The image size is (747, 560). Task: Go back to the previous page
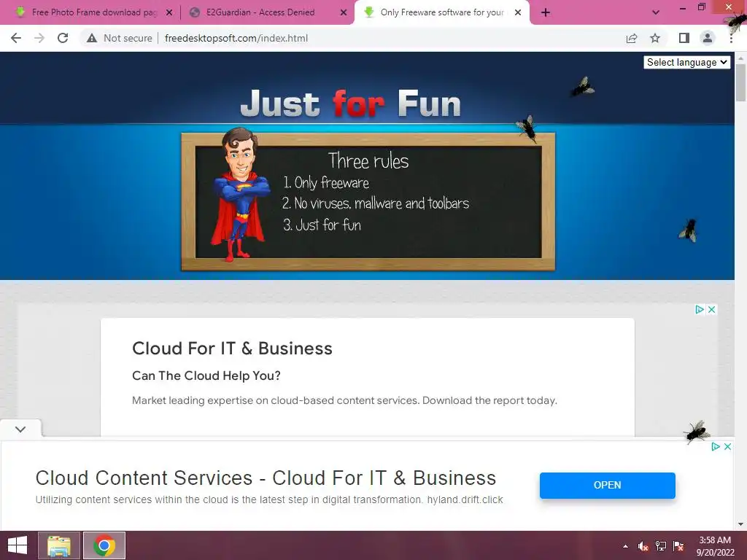coord(16,38)
